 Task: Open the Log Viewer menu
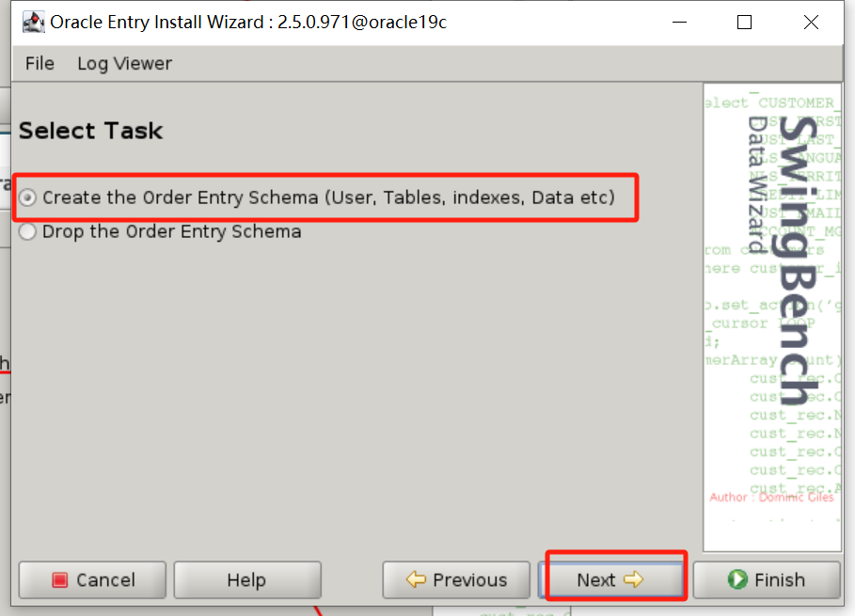tap(124, 64)
